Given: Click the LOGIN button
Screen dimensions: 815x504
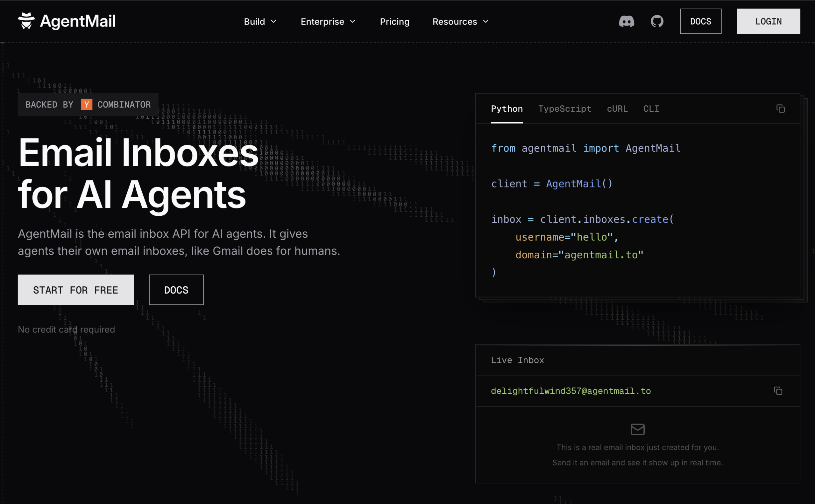Looking at the screenshot, I should click(x=768, y=21).
